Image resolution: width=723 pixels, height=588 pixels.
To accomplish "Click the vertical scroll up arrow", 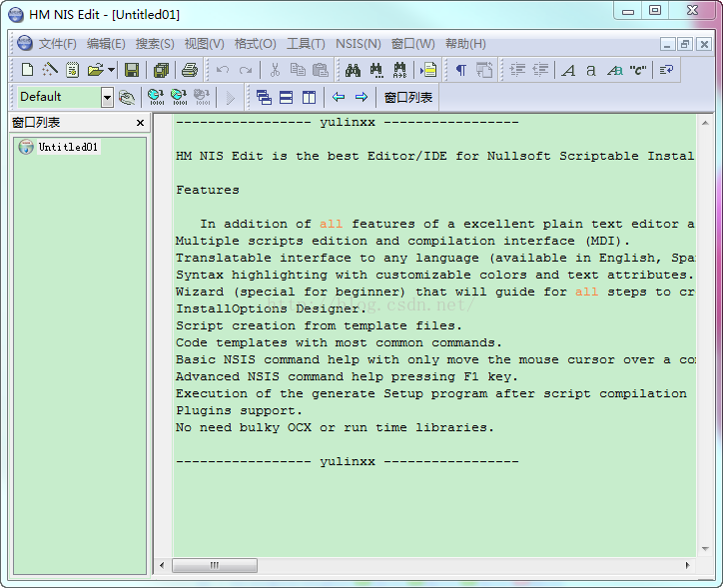I will click(x=705, y=123).
